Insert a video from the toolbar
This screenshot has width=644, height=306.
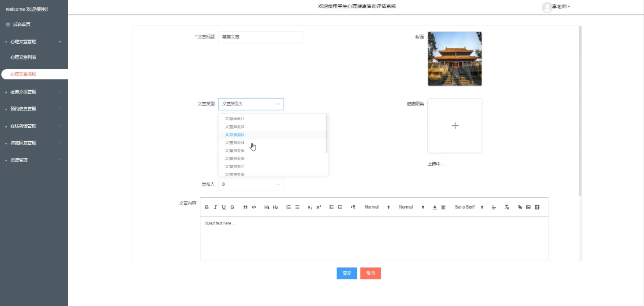pyautogui.click(x=537, y=207)
